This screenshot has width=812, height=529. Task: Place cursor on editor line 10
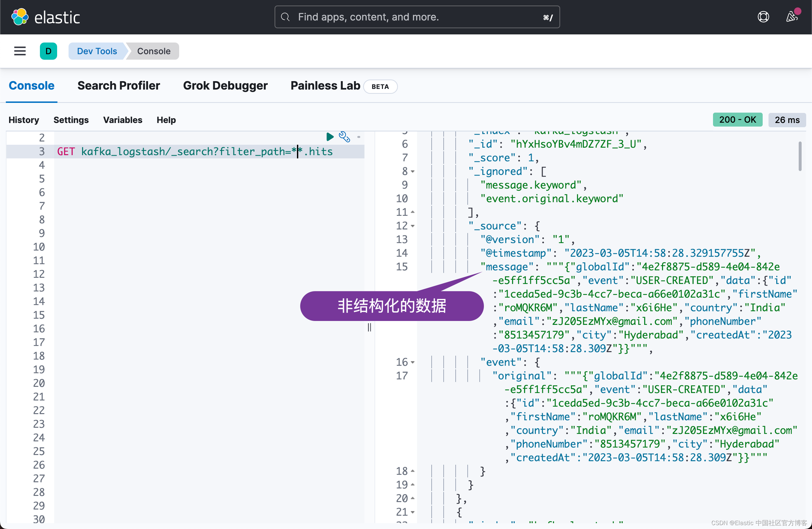click(209, 247)
